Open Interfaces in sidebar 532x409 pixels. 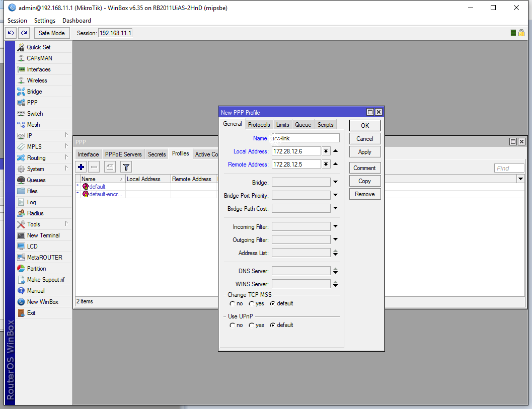click(x=44, y=69)
